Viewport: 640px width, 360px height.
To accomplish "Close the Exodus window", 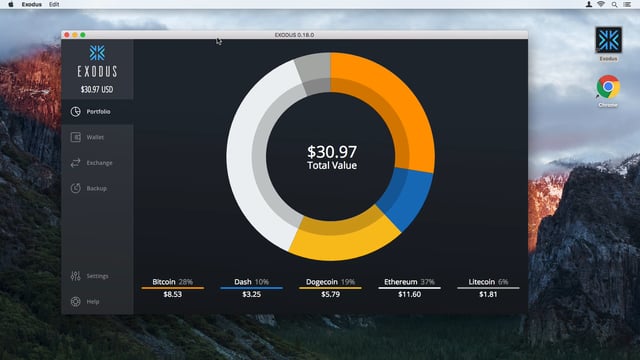I will coord(67,35).
